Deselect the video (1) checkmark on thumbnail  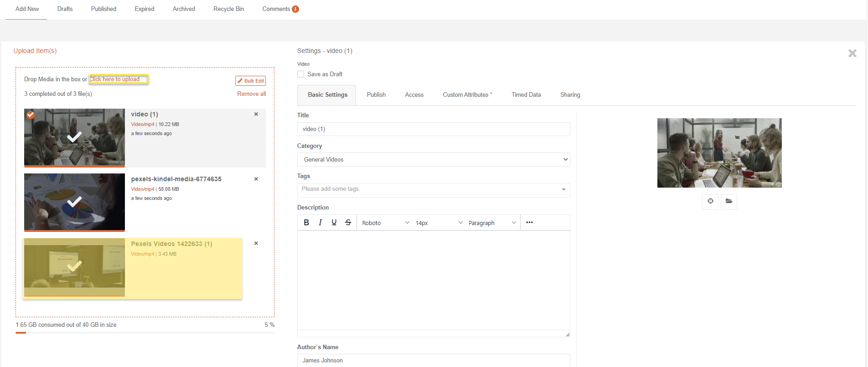(x=31, y=115)
